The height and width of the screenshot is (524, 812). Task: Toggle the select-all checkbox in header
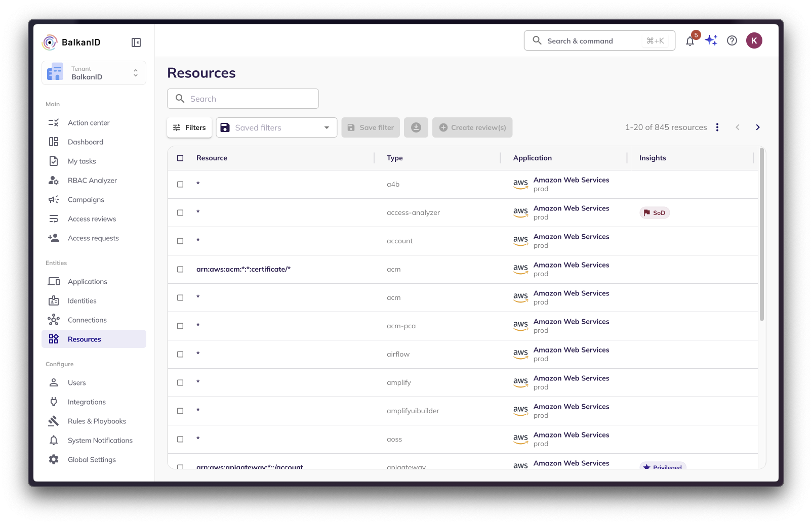pyautogui.click(x=180, y=158)
